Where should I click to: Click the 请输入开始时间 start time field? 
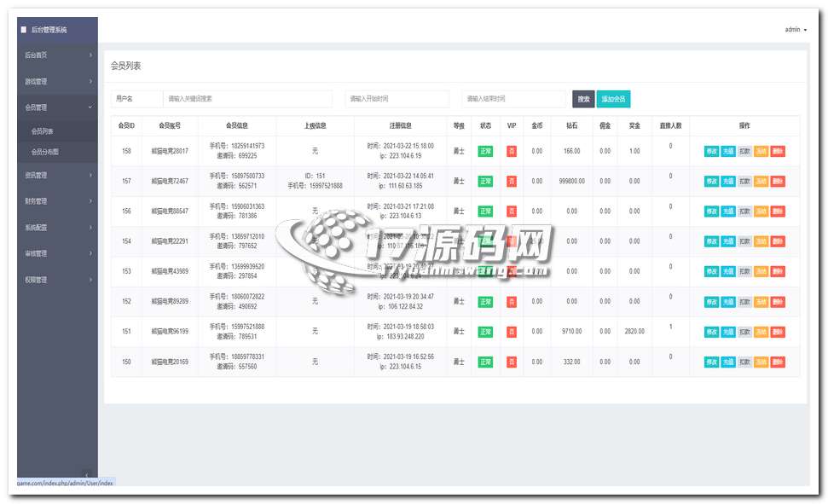pyautogui.click(x=397, y=99)
